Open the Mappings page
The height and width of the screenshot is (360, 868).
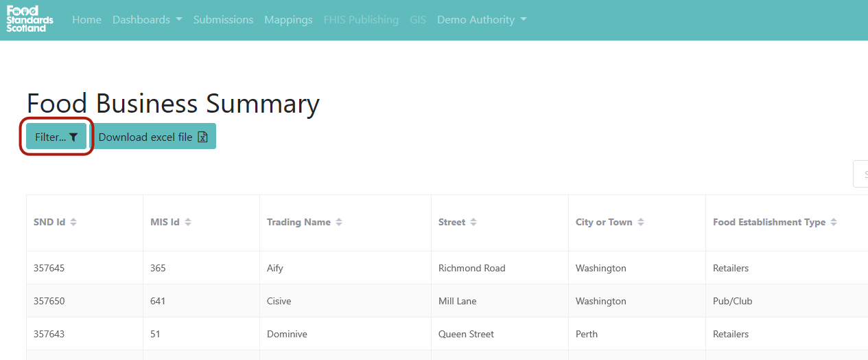288,20
